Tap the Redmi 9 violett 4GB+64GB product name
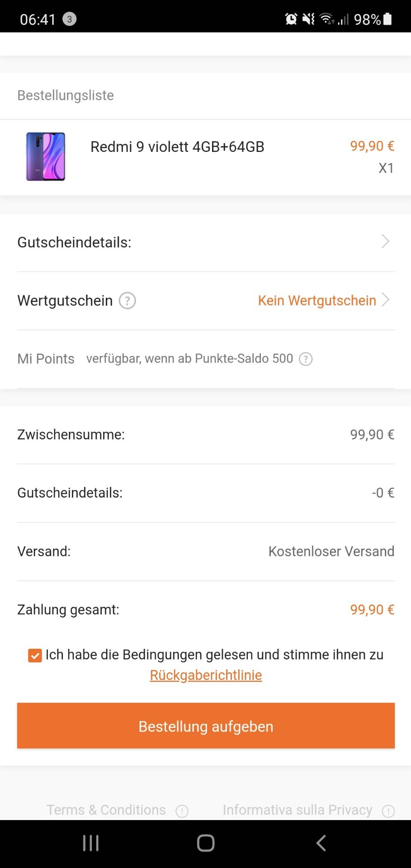This screenshot has width=411, height=868. click(x=177, y=147)
